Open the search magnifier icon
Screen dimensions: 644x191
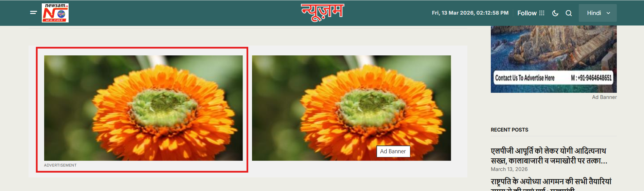[569, 13]
